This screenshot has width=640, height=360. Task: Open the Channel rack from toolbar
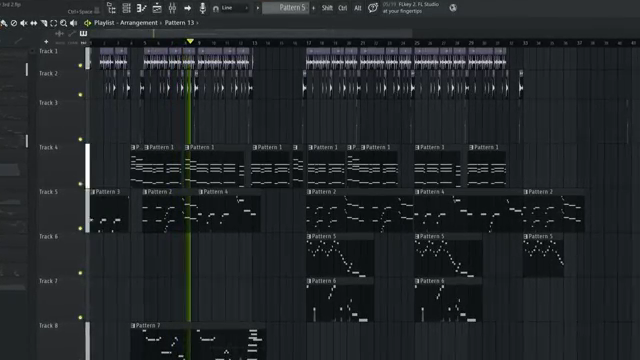(127, 8)
